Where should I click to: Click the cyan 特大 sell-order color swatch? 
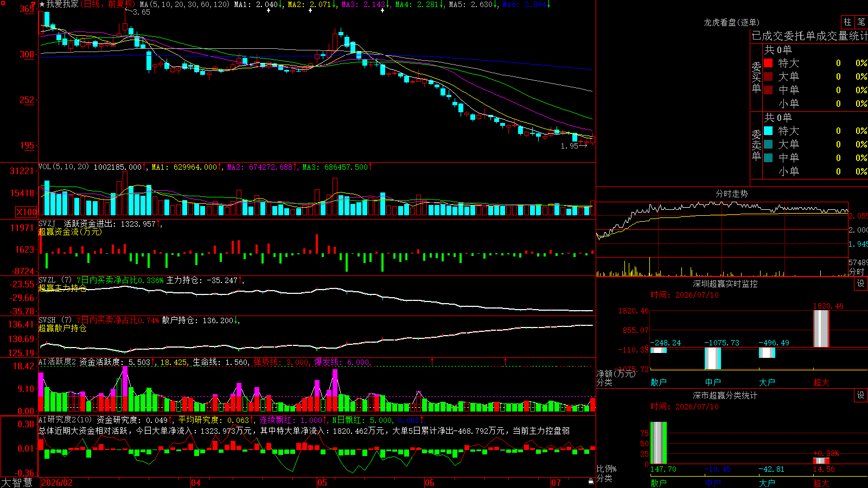click(768, 131)
